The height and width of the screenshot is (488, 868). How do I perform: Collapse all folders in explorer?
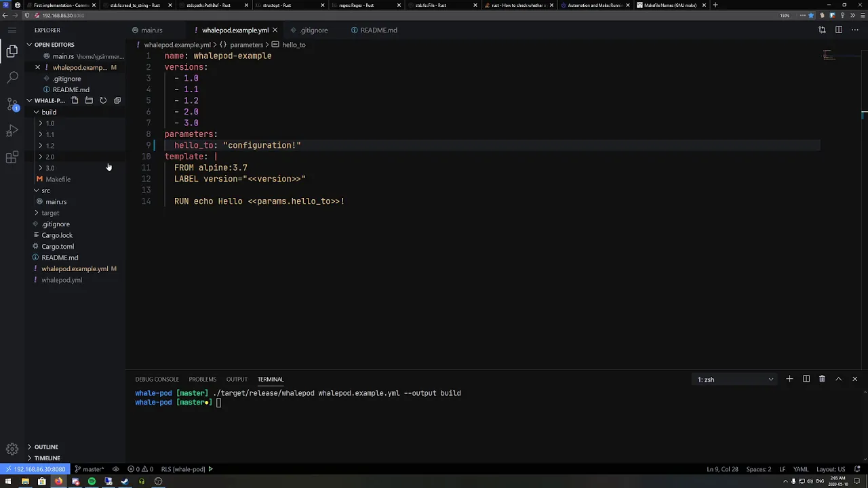117,100
